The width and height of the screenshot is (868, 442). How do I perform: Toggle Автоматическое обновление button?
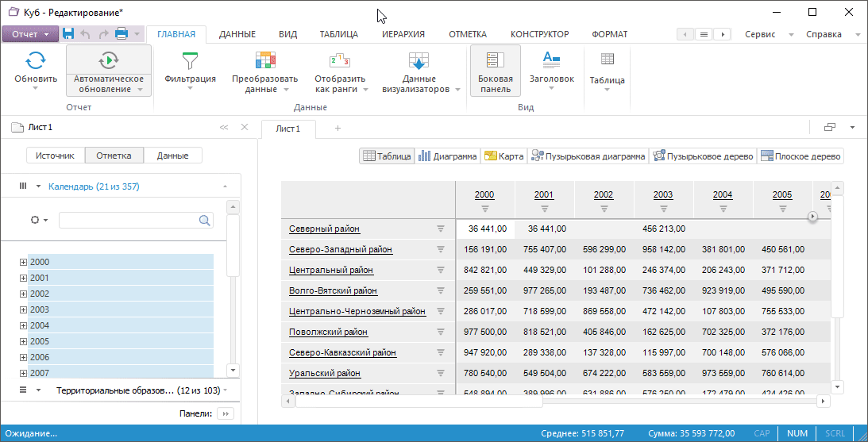109,71
